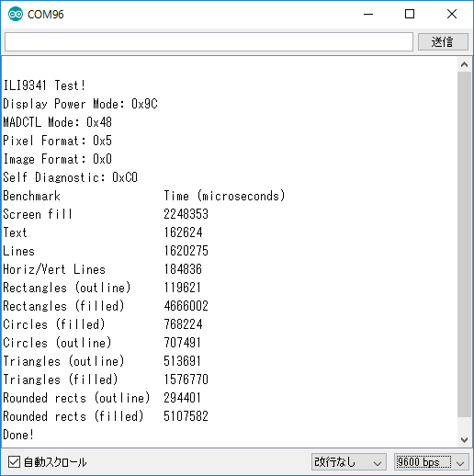Click Circles (outline) value 707491
474x476 pixels.
click(183, 343)
